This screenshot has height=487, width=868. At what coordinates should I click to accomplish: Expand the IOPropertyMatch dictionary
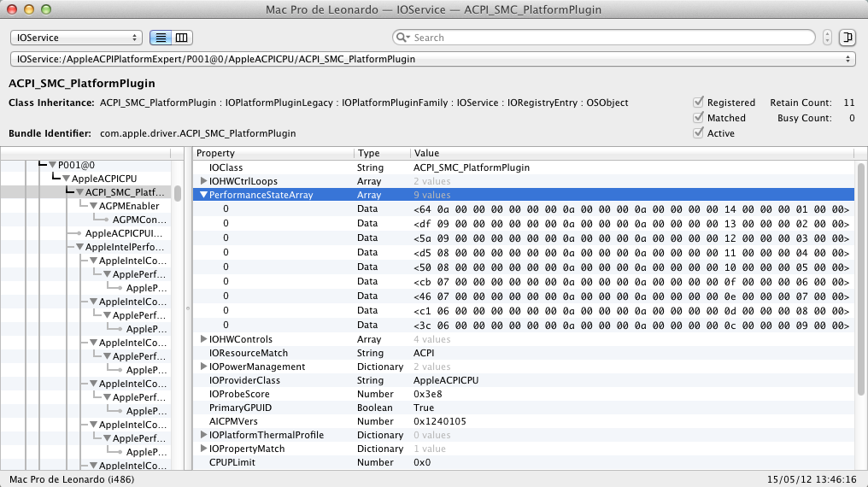pos(203,449)
